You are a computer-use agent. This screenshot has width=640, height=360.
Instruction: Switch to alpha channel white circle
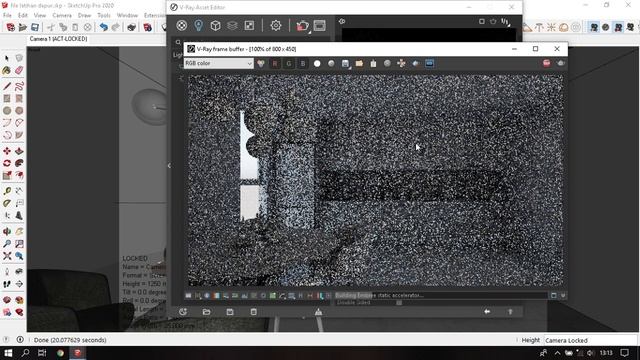(x=317, y=63)
